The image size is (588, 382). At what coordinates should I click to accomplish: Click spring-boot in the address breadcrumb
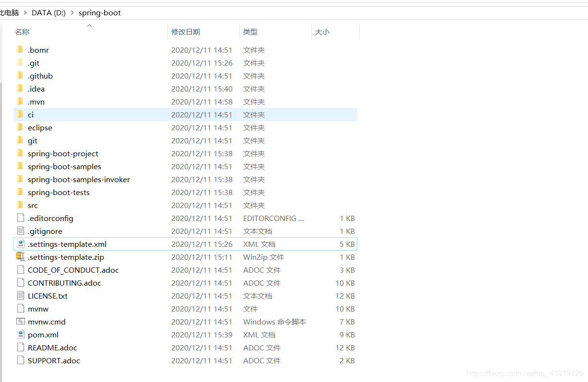(x=100, y=13)
